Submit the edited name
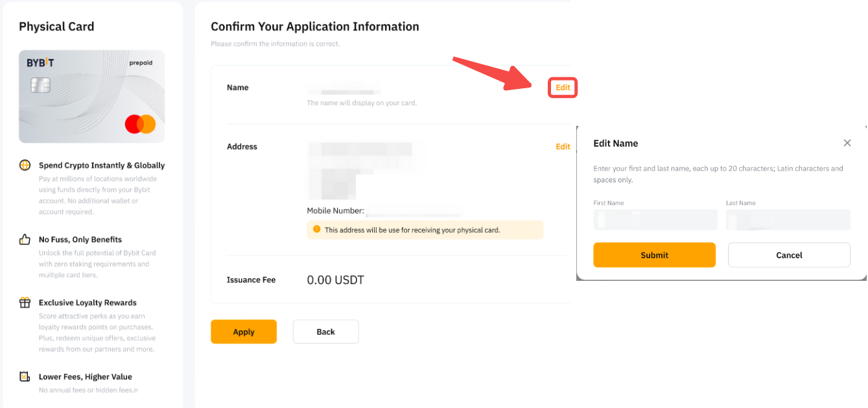 654,255
